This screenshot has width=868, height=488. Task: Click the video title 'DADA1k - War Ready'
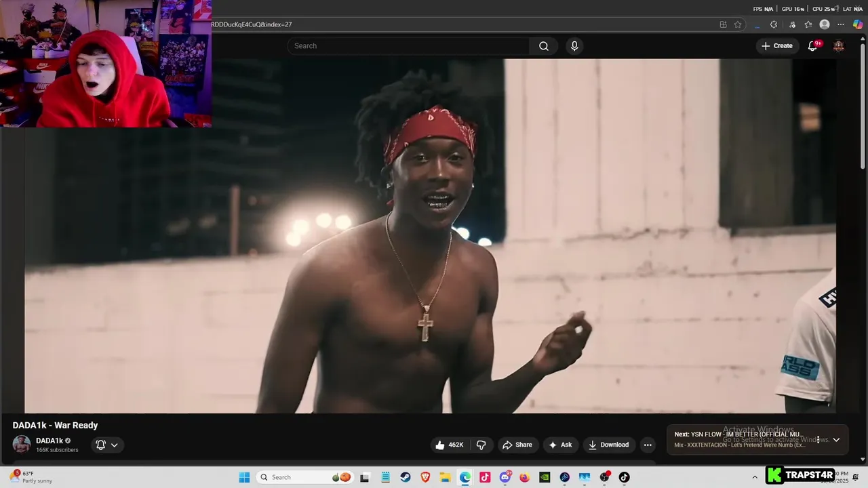tap(55, 425)
